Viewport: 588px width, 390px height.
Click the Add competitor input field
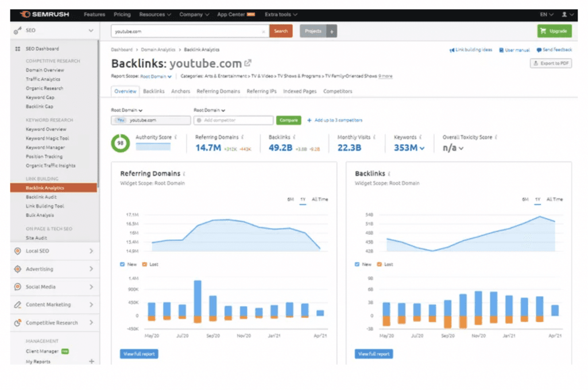coord(233,121)
